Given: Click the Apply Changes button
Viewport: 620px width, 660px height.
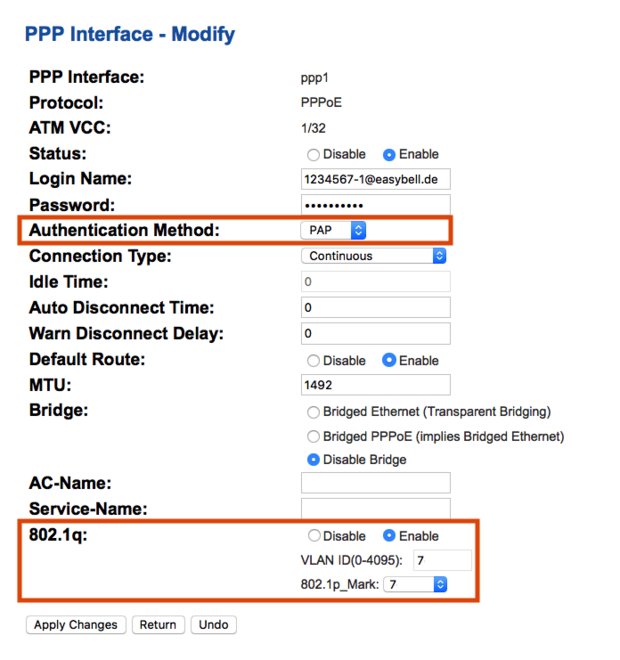Looking at the screenshot, I should 76,625.
